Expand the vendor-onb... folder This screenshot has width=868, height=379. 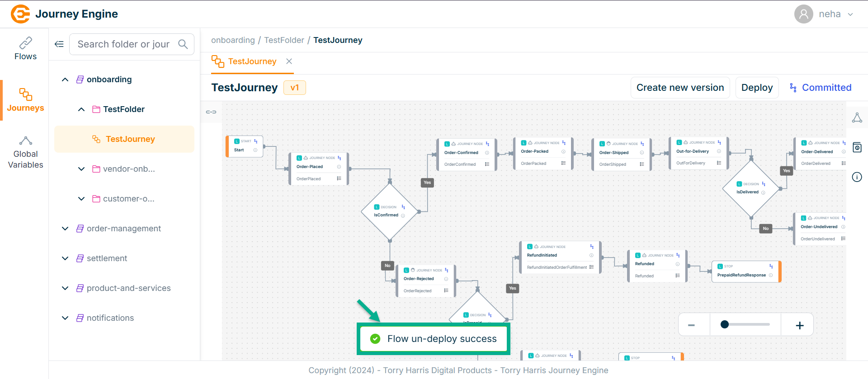[81, 169]
